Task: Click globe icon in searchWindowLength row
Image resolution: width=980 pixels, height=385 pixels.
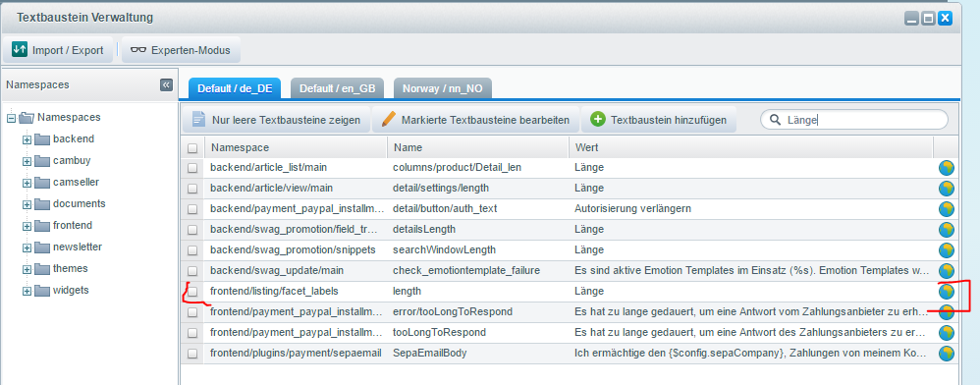Action: [947, 250]
